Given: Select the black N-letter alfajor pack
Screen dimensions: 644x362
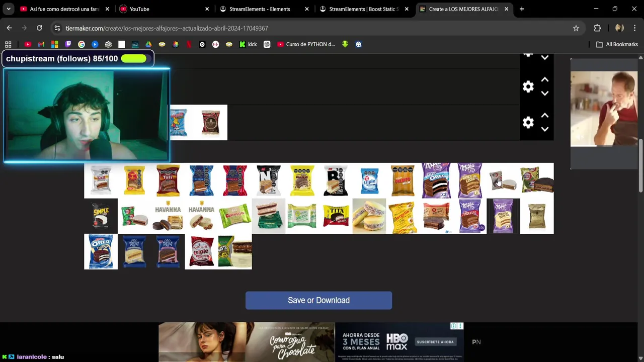Looking at the screenshot, I should pyautogui.click(x=269, y=180).
